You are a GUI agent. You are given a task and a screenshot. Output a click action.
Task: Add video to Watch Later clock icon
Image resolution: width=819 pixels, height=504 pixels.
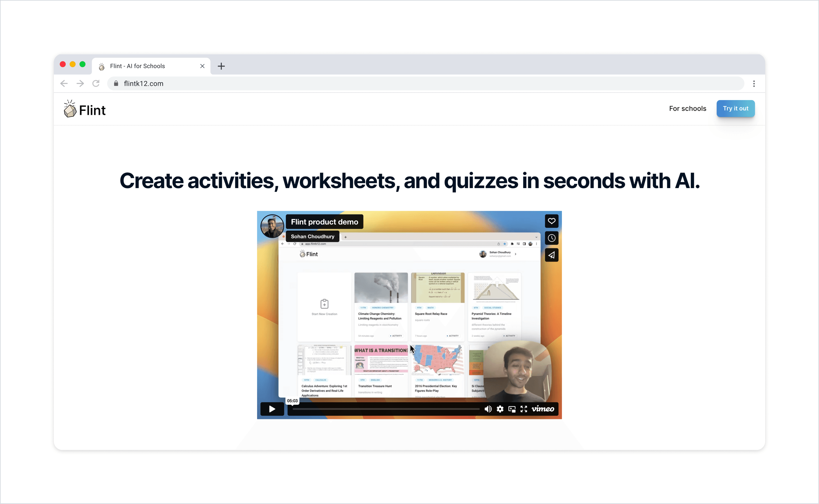pyautogui.click(x=552, y=238)
